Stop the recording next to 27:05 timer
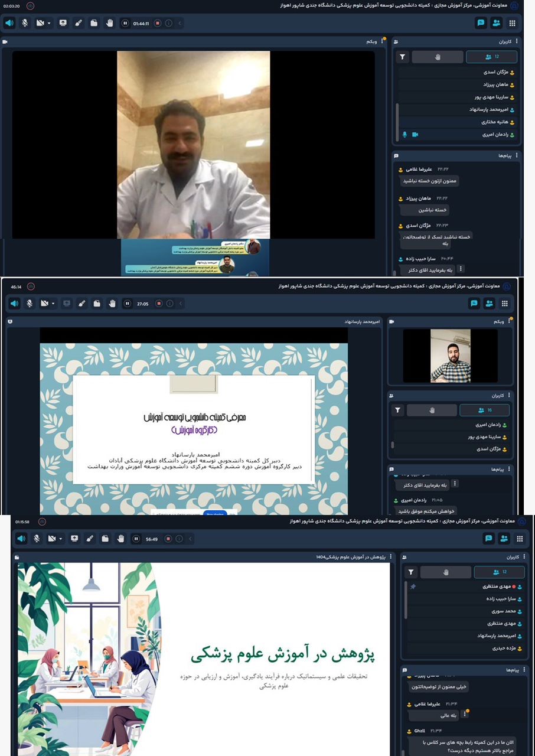This screenshot has width=535, height=756. (x=158, y=304)
